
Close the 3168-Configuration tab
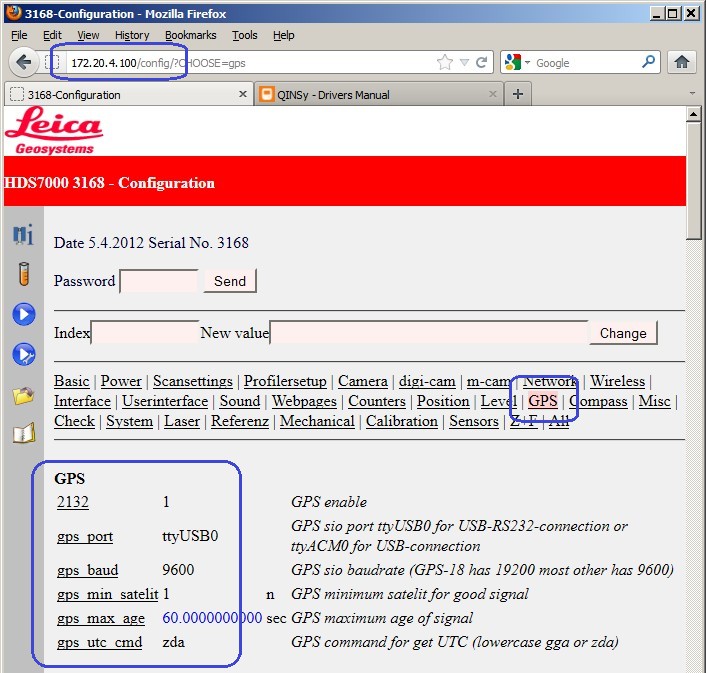(x=243, y=94)
